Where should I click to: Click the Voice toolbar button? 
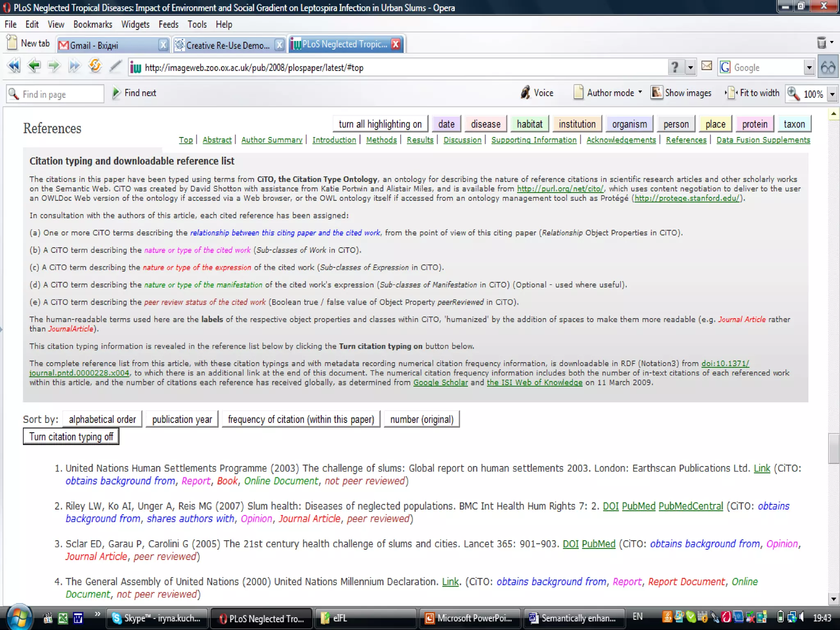click(x=537, y=93)
